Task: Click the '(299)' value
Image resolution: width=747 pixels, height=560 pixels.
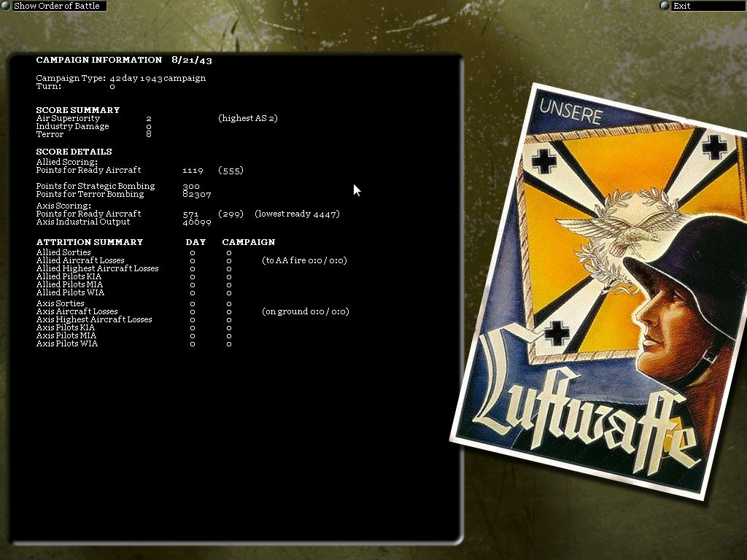Action: point(231,214)
